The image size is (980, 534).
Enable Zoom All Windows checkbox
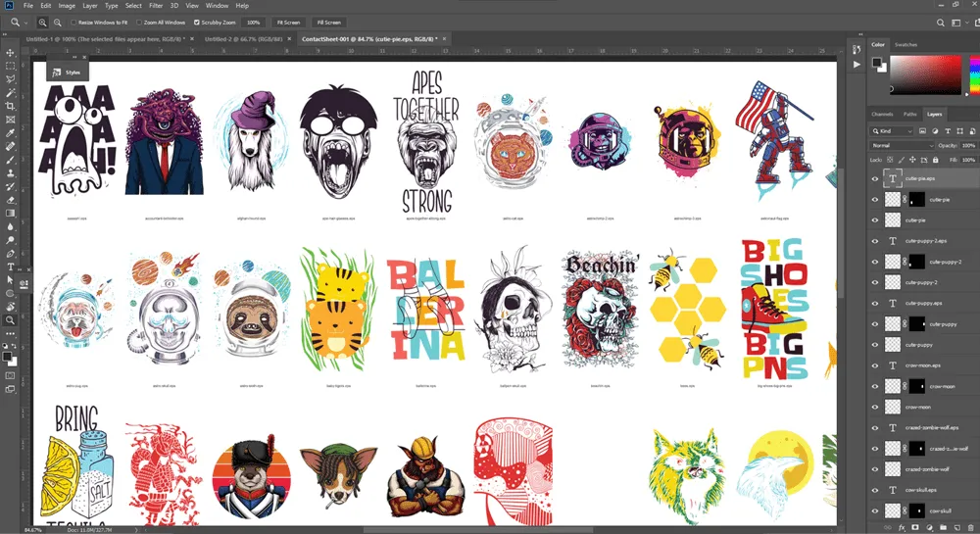point(139,23)
